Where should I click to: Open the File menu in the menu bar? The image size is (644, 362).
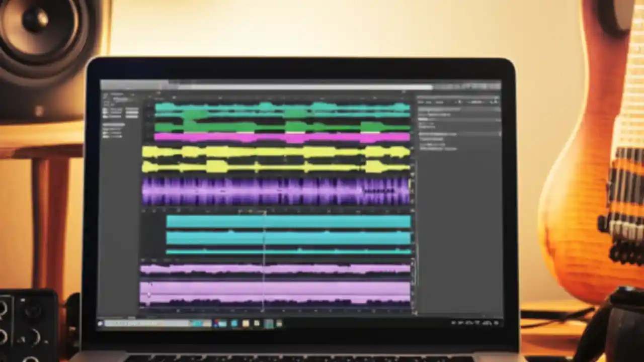pyautogui.click(x=108, y=86)
